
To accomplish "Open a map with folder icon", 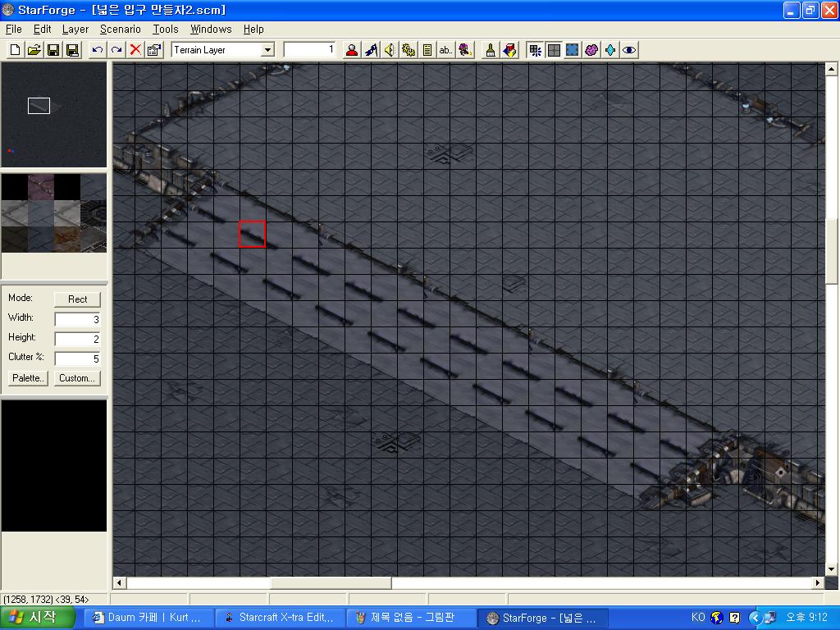I will tap(34, 50).
